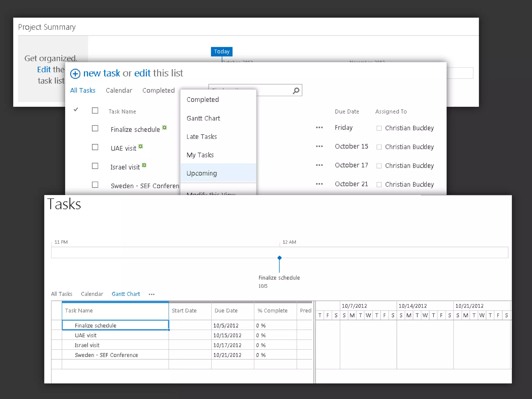This screenshot has width=532, height=399.
Task: Choose Upcoming from the views menu
Action: (202, 173)
